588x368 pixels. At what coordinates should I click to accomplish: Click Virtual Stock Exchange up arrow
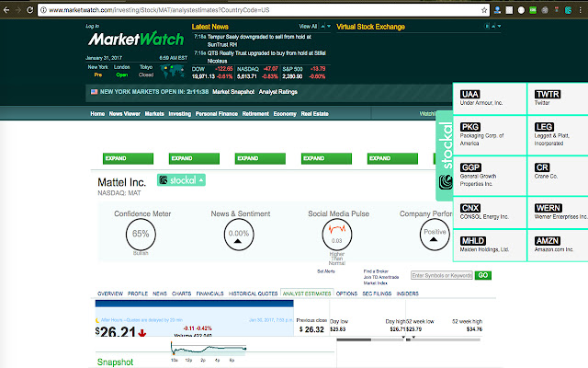tap(493, 27)
